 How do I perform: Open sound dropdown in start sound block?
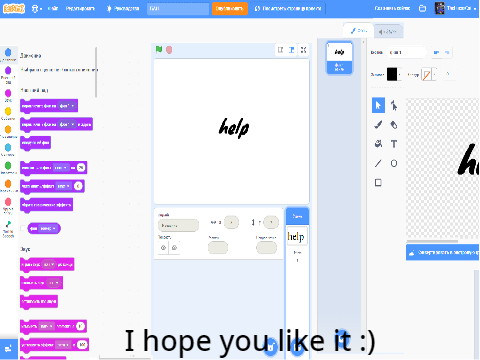54,283
